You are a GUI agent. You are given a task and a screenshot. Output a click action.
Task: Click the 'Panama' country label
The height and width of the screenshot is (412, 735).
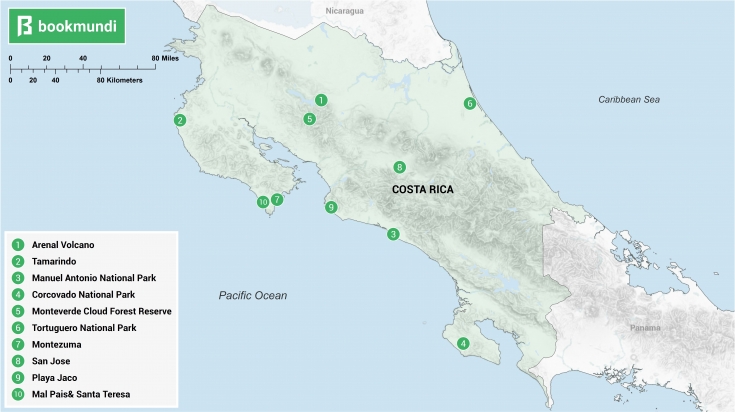point(645,328)
